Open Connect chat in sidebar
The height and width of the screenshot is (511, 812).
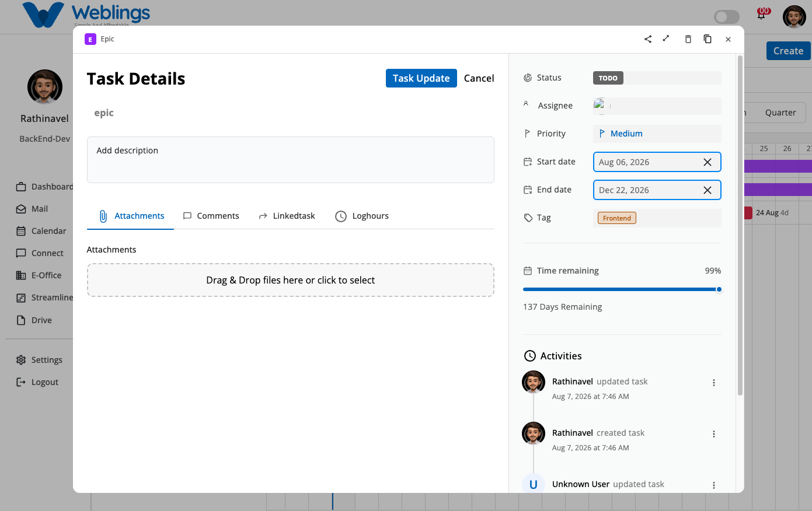click(x=40, y=253)
